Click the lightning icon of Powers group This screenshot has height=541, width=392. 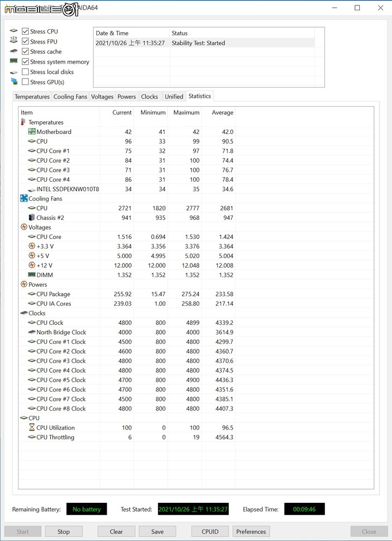coord(24,284)
